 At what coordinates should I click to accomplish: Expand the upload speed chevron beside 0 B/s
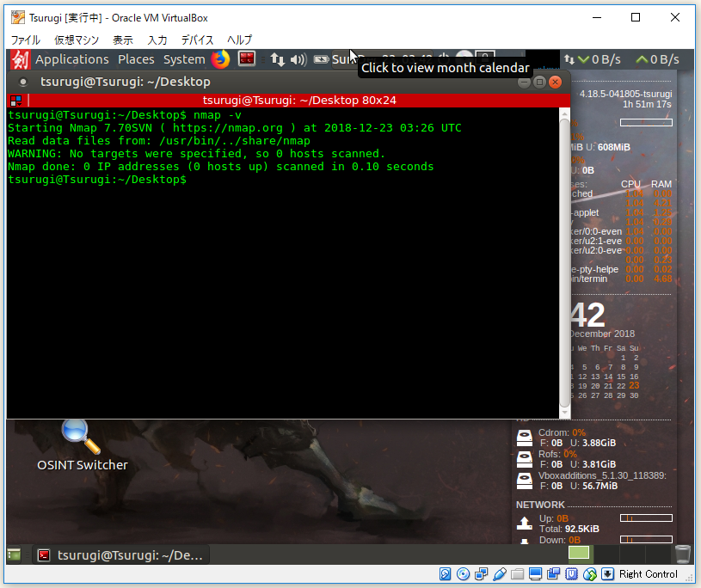[x=643, y=59]
